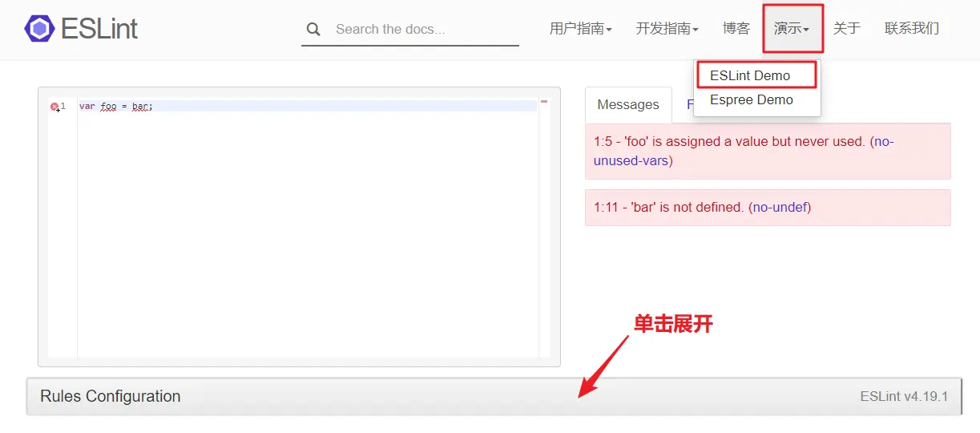Toggle the 演示 dropdown menu
The width and height of the screenshot is (980, 433).
click(792, 29)
